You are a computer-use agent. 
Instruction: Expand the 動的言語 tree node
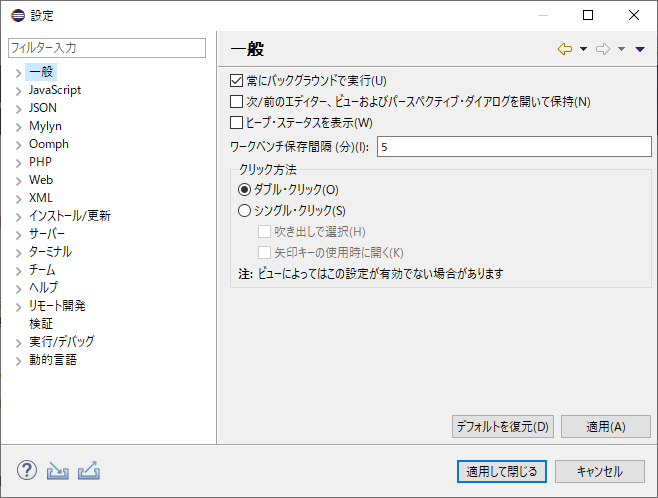(18, 362)
